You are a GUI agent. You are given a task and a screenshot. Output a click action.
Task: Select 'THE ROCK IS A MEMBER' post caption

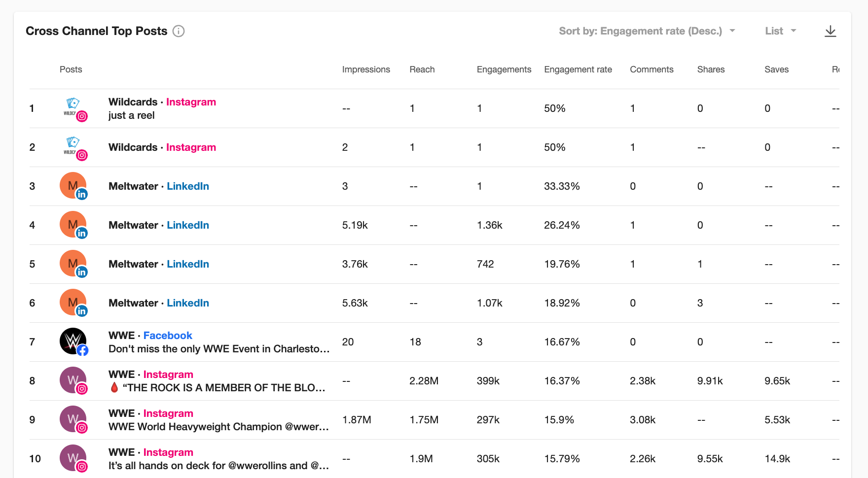click(217, 388)
